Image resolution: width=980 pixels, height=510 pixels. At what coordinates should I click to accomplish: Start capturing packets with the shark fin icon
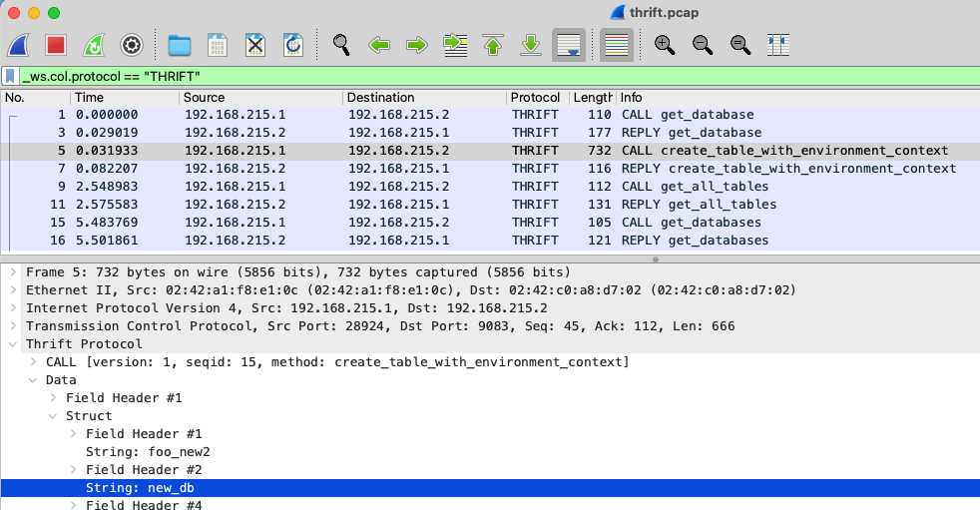[x=19, y=45]
